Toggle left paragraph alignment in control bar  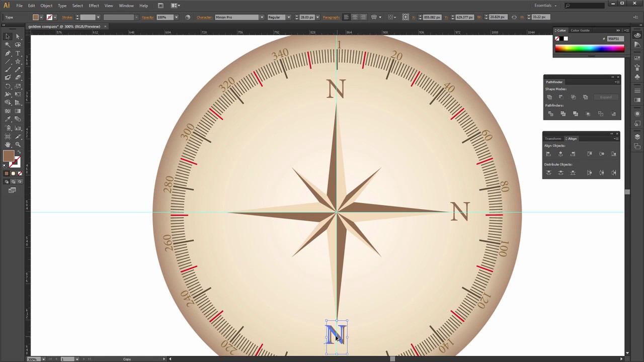(346, 17)
